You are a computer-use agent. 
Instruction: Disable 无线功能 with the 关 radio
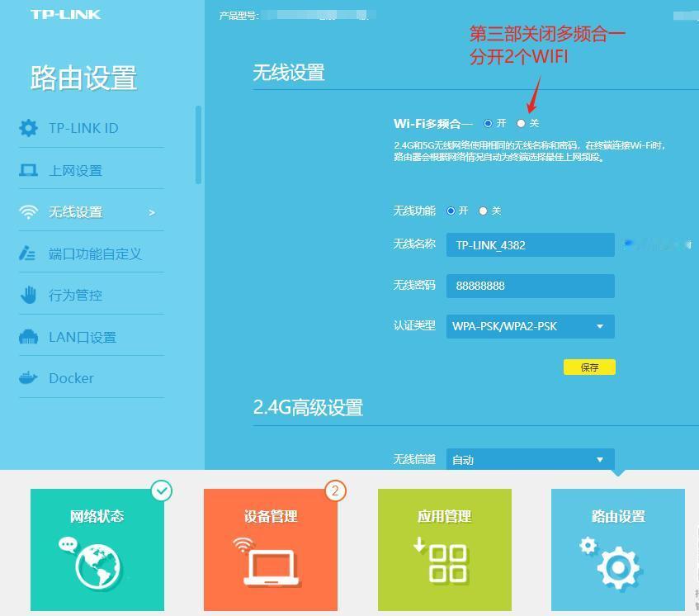click(483, 211)
